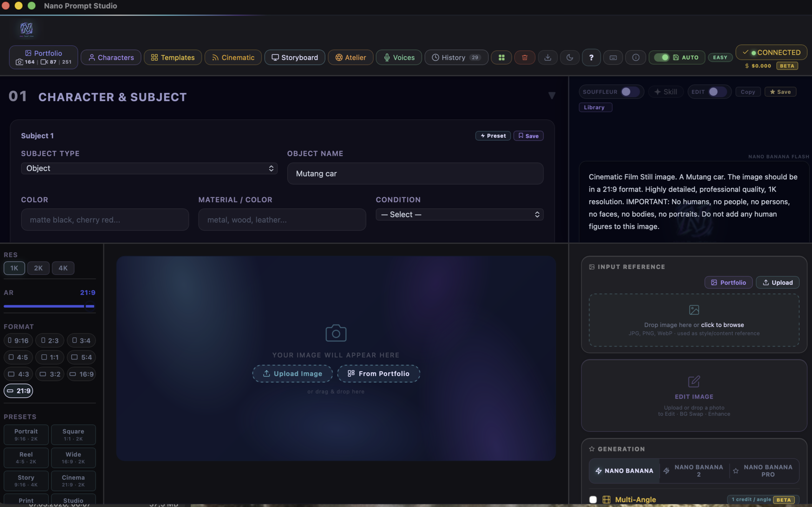Click the keyboard shortcuts icon
The image size is (812, 507).
click(x=613, y=58)
